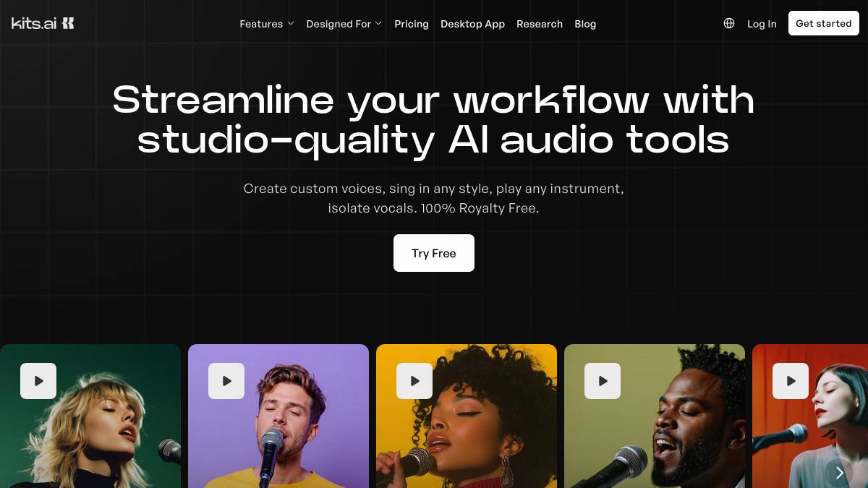Play the blonde female singer sample
Viewport: 868px width, 488px height.
pyautogui.click(x=38, y=381)
